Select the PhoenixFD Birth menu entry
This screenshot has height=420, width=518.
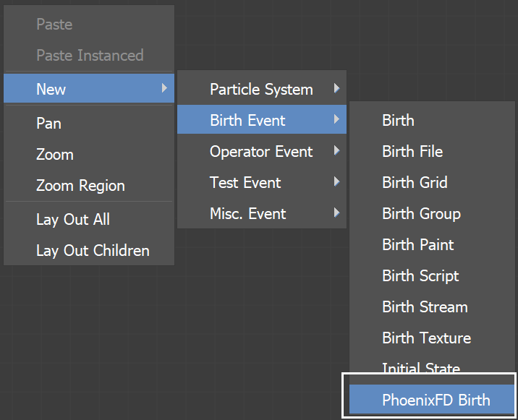[431, 399]
